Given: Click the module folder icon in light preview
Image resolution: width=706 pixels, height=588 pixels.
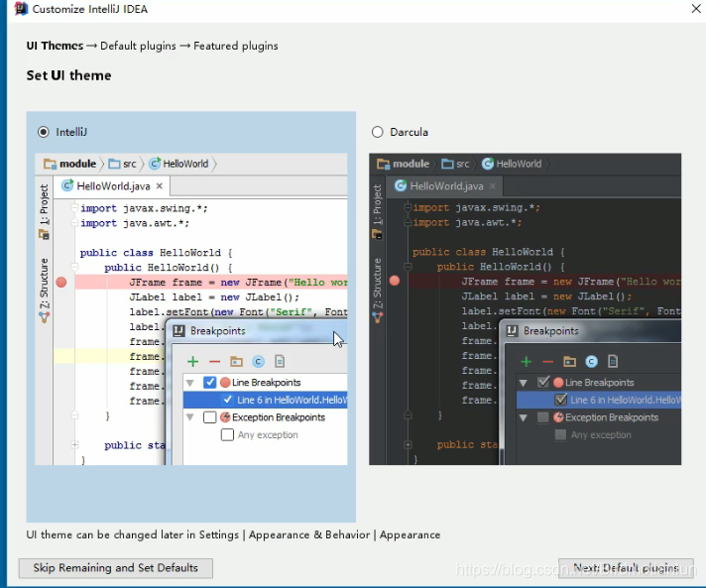Looking at the screenshot, I should [50, 164].
